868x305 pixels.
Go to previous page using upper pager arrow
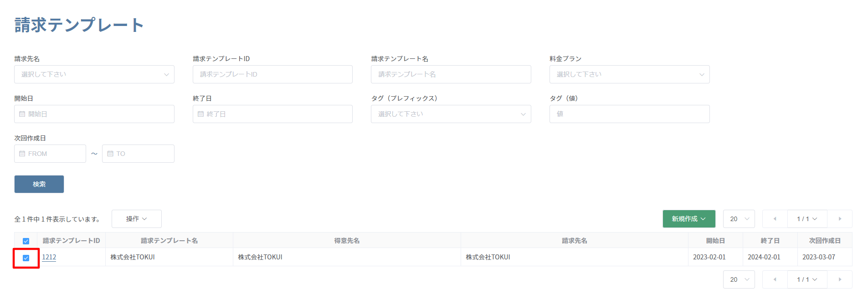(x=775, y=219)
